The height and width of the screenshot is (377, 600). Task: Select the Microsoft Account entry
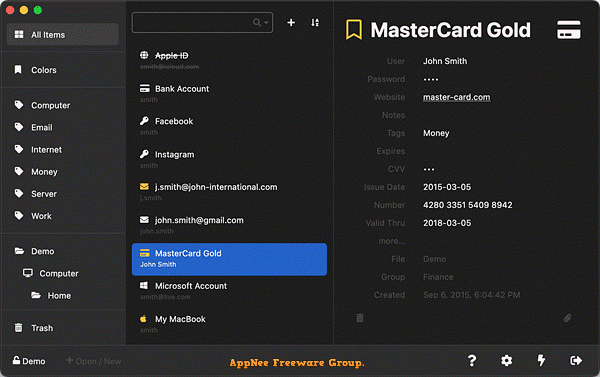click(x=229, y=291)
